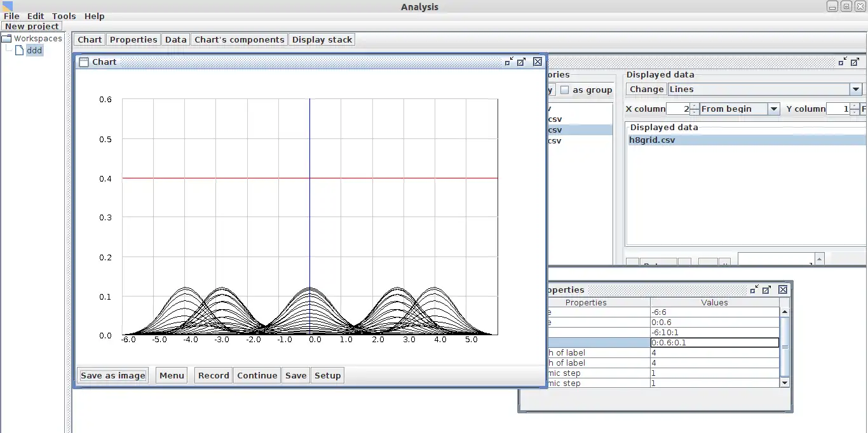
Task: Open the Tools menu
Action: pyautogui.click(x=64, y=16)
